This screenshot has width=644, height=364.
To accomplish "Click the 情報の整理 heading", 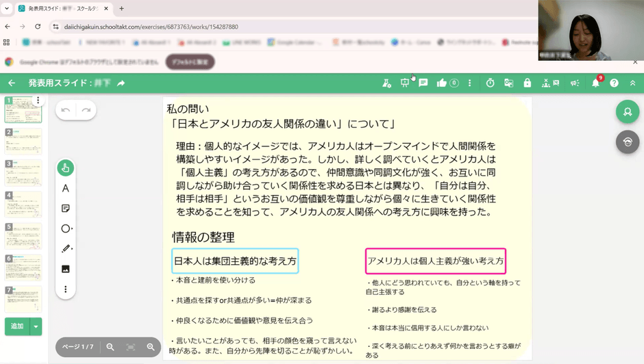I will tap(203, 237).
